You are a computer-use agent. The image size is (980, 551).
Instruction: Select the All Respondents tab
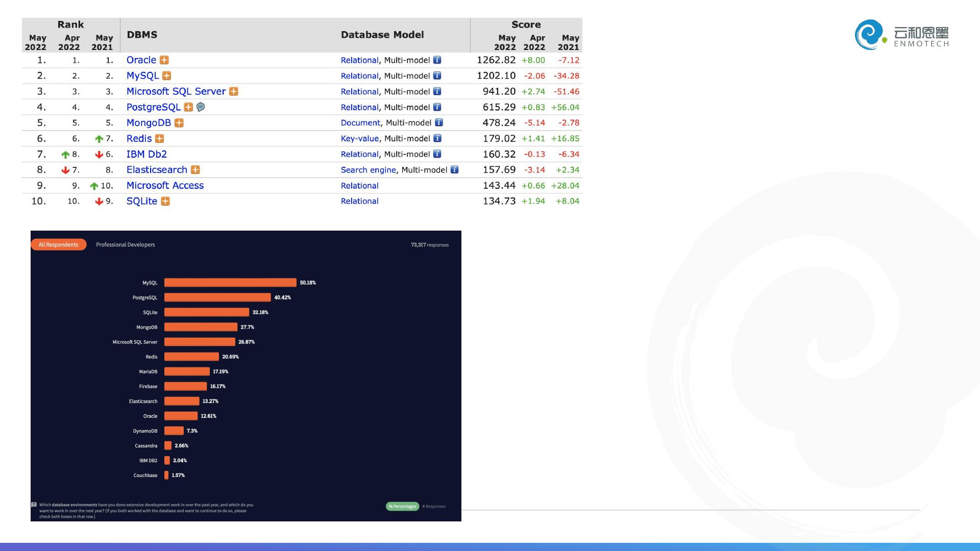click(x=58, y=245)
